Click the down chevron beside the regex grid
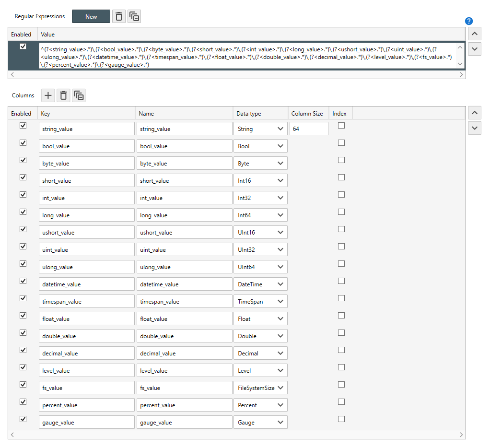The image size is (490, 448). [474, 48]
